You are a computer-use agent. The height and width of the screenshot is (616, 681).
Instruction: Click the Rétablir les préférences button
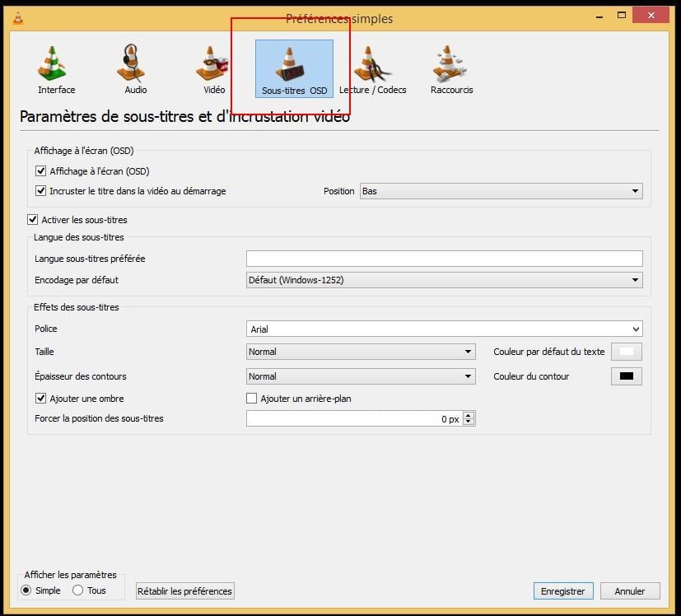(185, 591)
